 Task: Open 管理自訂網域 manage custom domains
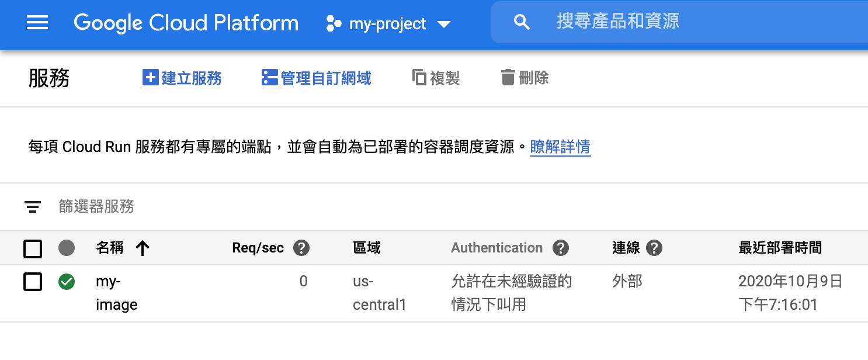(x=316, y=78)
